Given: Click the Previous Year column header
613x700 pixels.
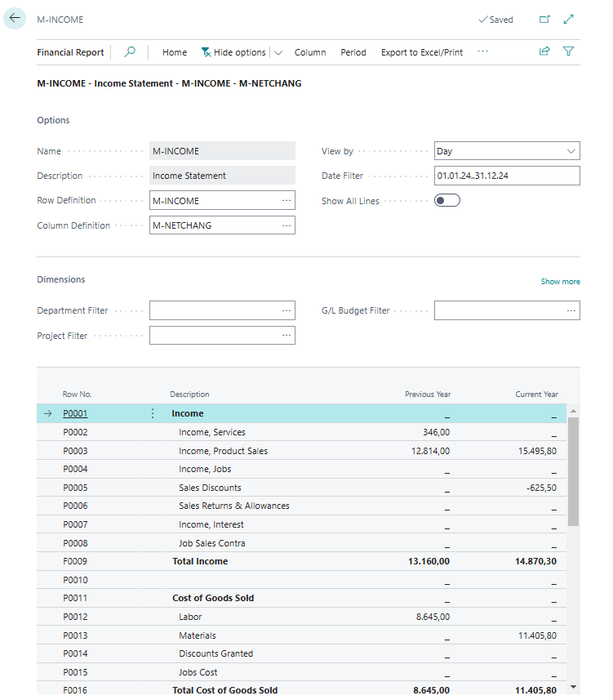Looking at the screenshot, I should [428, 395].
